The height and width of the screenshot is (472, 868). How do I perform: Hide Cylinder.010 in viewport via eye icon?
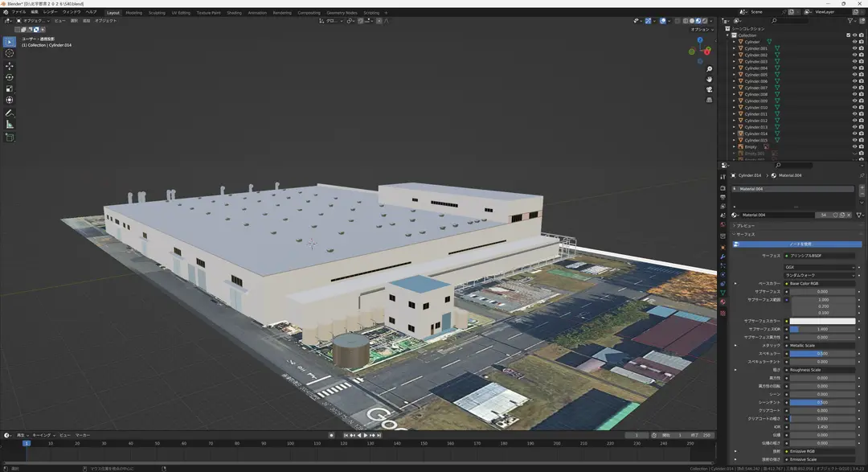tap(854, 108)
